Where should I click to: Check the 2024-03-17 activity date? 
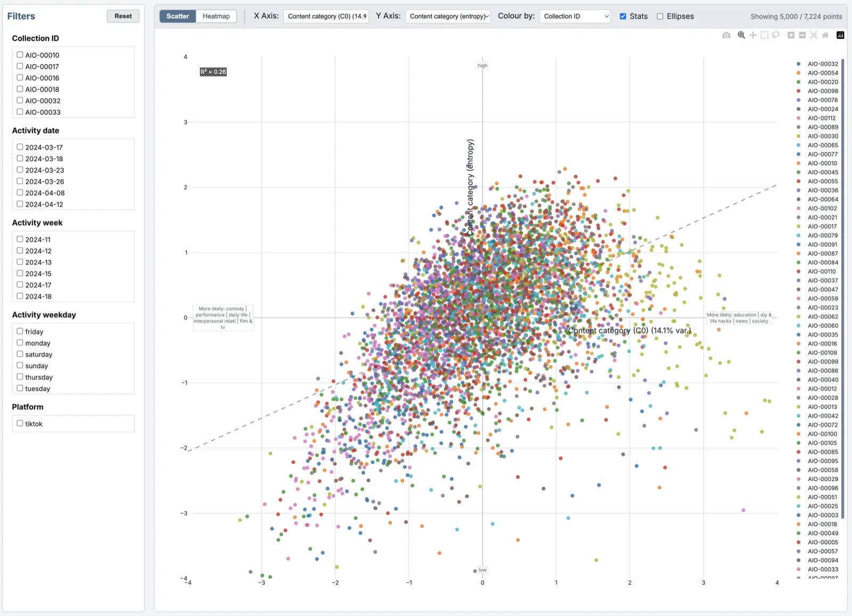coord(20,147)
